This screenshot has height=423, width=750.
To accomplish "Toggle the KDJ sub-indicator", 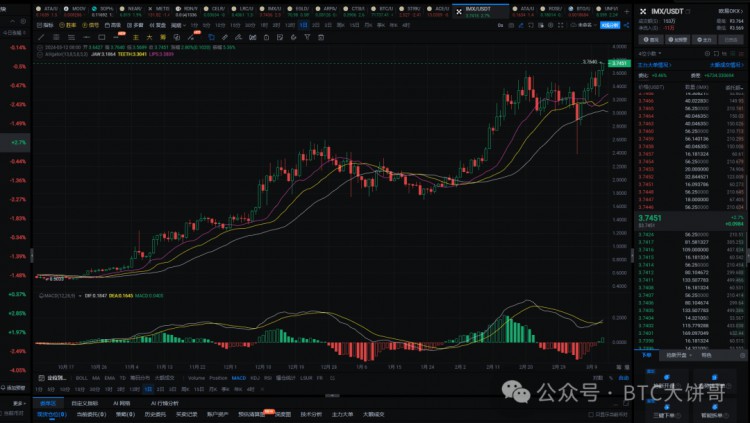I will point(255,378).
